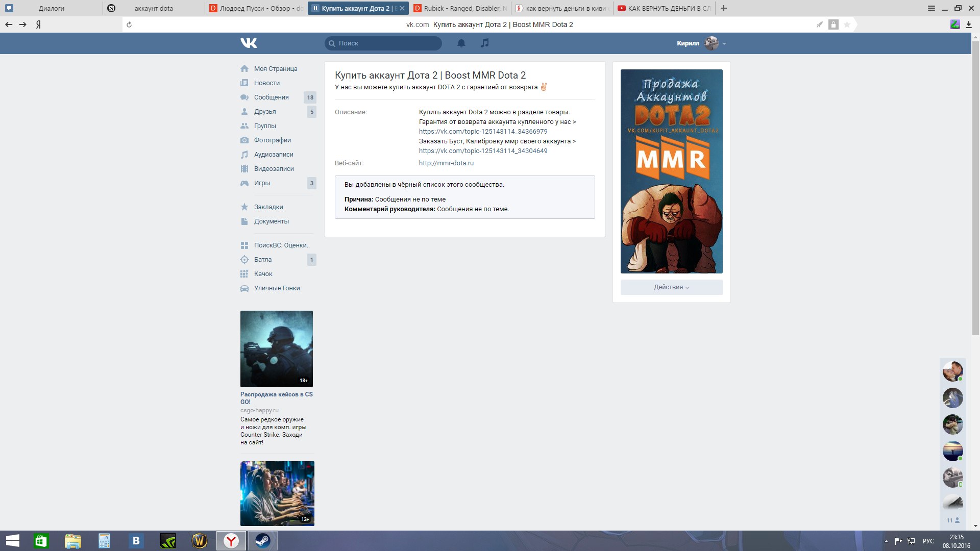The image size is (980, 551).
Task: Click the VK logo in header
Action: tap(249, 43)
